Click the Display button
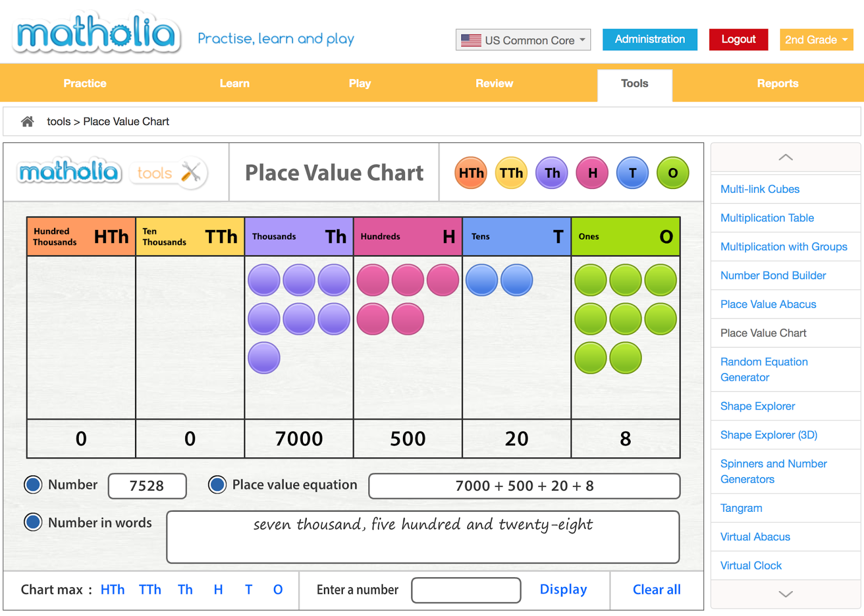The width and height of the screenshot is (864, 616). (x=563, y=590)
